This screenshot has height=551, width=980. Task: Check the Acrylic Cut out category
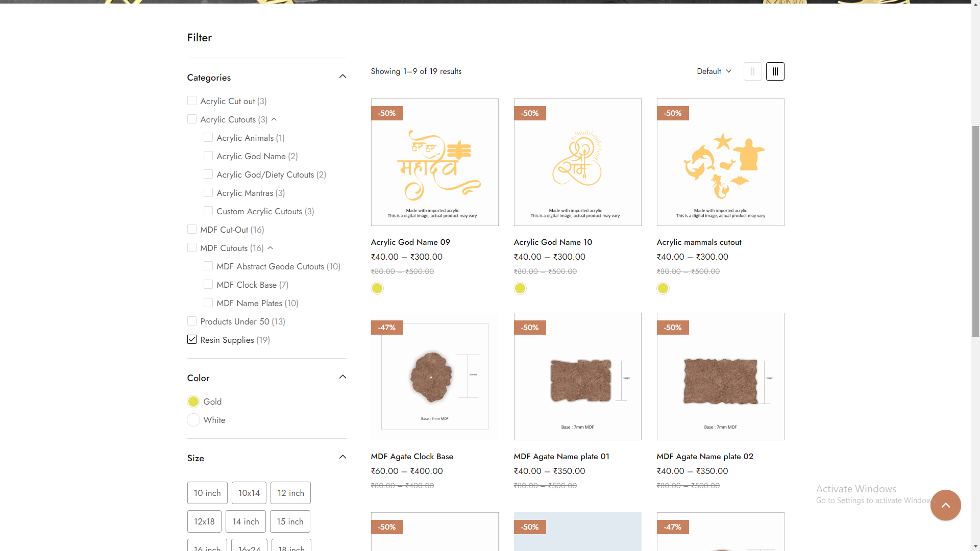point(192,101)
